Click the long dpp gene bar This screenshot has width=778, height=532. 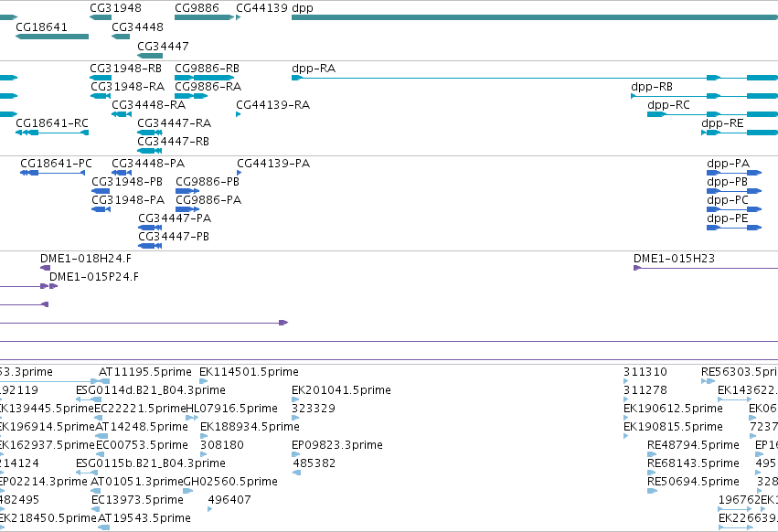point(535,17)
